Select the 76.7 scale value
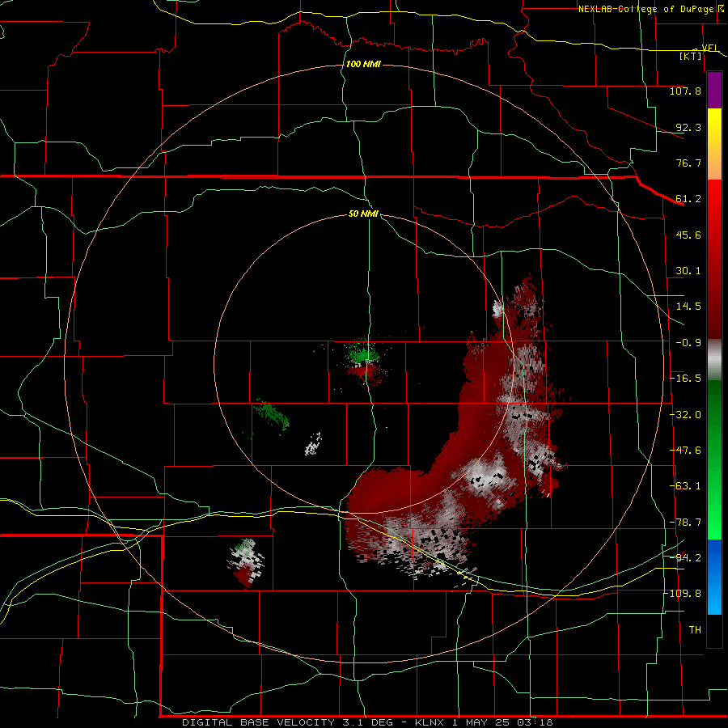This screenshot has height=728, width=728. tap(688, 163)
